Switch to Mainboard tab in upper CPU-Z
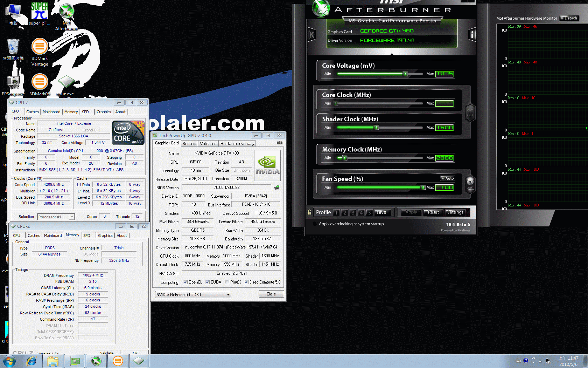This screenshot has width=588, height=368. 51,112
